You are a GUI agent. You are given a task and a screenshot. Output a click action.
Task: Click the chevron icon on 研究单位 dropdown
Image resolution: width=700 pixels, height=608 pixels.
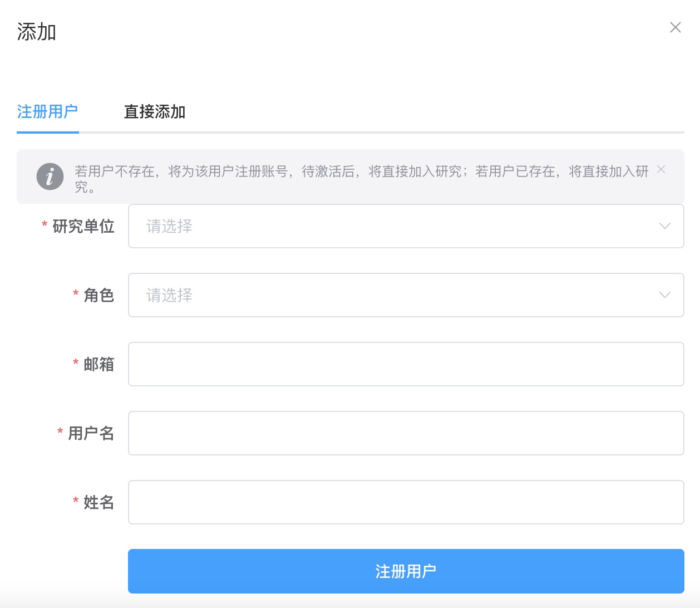pos(664,226)
